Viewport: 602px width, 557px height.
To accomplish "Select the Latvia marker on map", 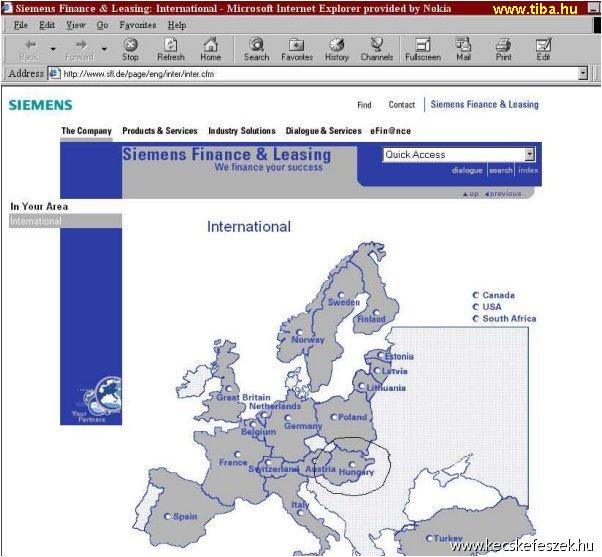I will click(x=377, y=370).
